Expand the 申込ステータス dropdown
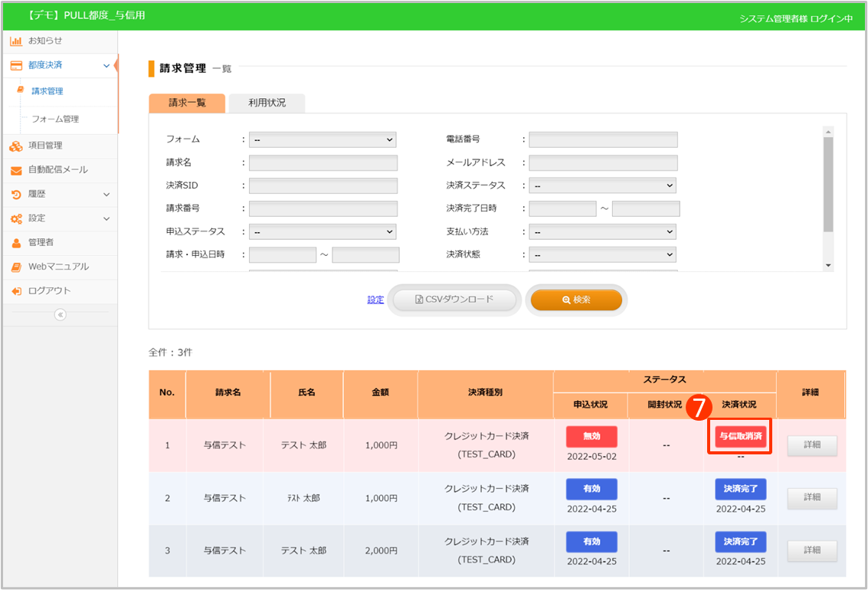 coord(323,231)
